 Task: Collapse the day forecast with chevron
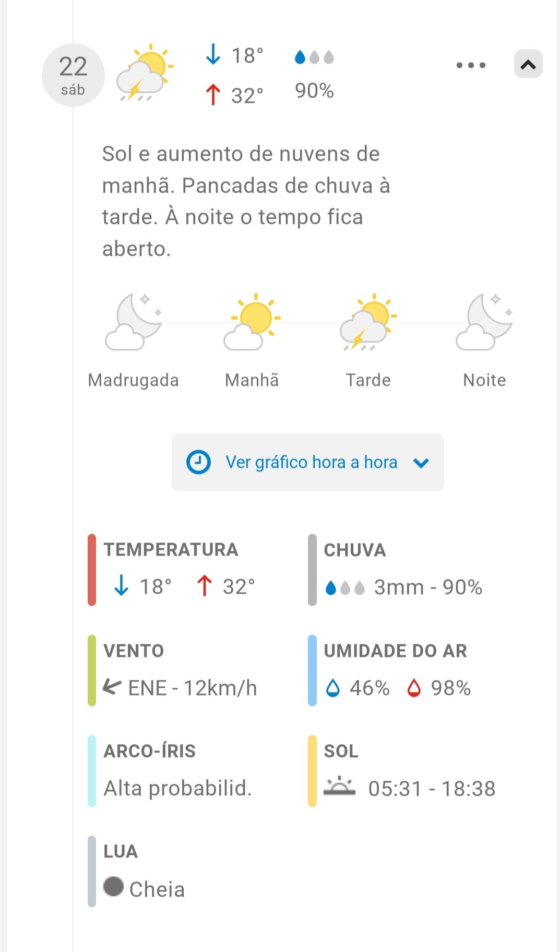528,64
